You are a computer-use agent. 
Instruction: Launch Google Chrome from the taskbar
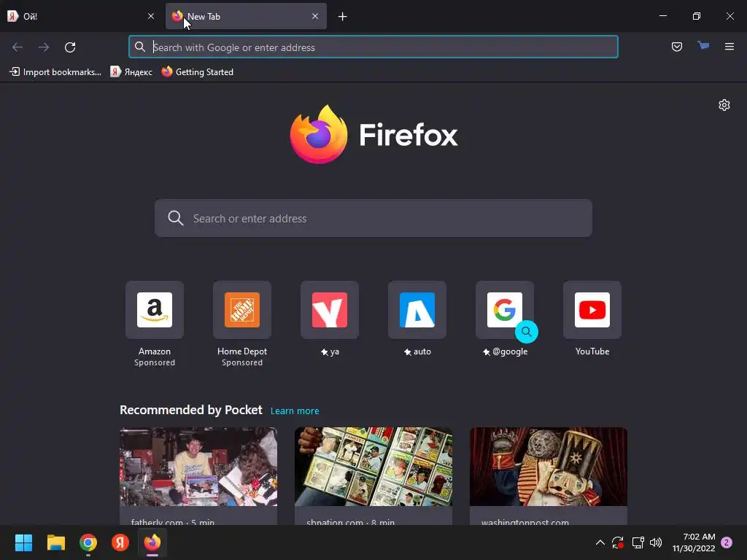[88, 542]
